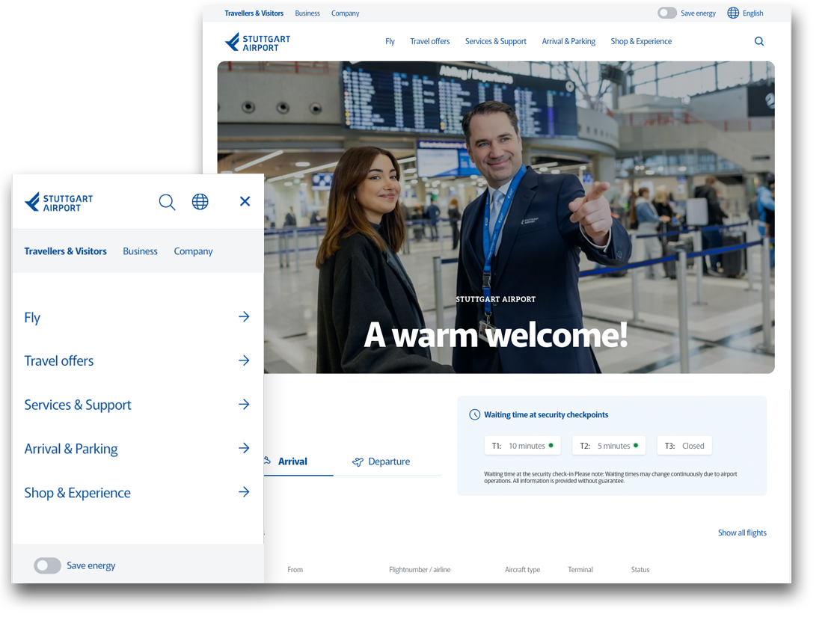Expand the Fly submenu arrow in mobile menu
Viewport: 840px width, 629px height.
click(244, 317)
